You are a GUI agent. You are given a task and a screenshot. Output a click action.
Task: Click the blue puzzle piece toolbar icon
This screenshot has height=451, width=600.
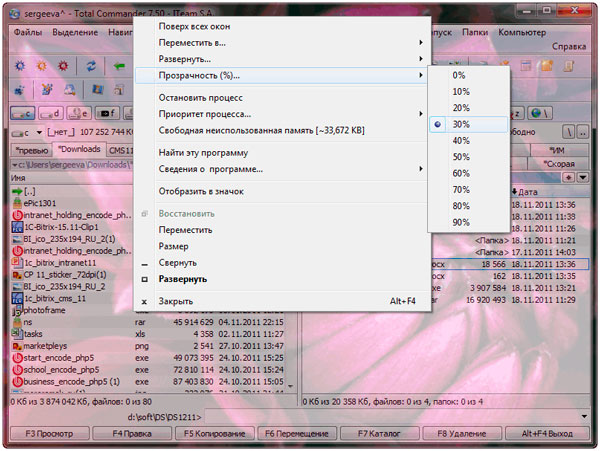click(19, 90)
